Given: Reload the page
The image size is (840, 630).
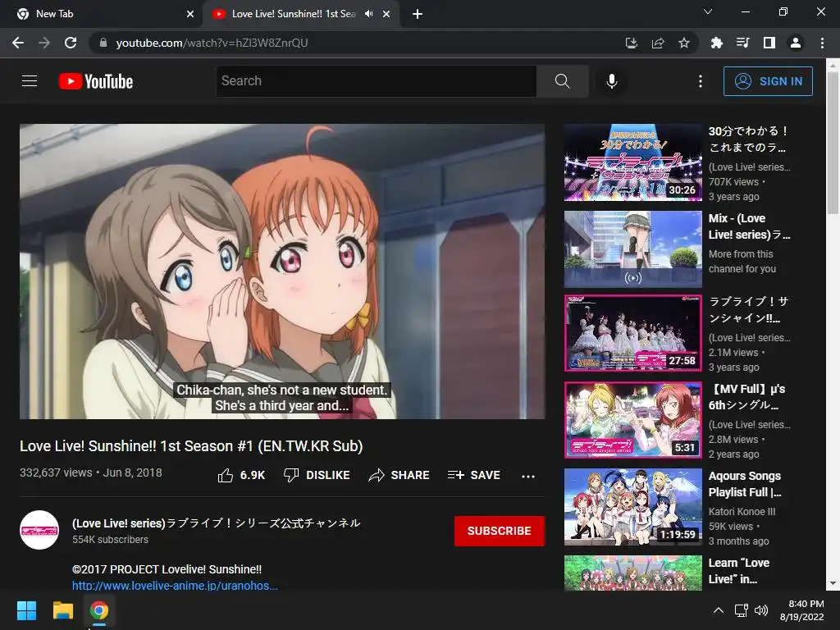Looking at the screenshot, I should tap(71, 43).
